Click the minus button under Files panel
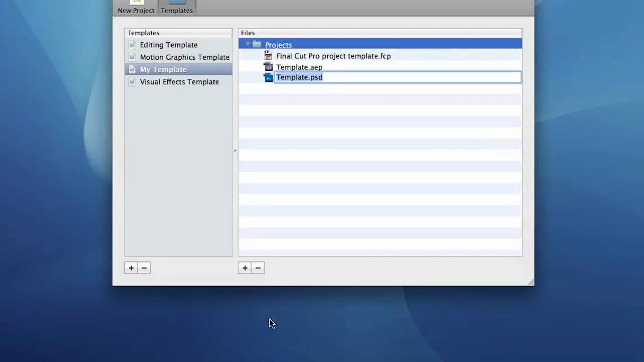 (x=258, y=267)
